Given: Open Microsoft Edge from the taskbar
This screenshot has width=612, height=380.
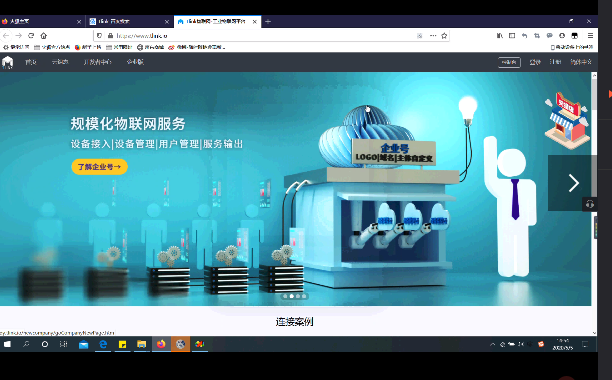Looking at the screenshot, I should pos(103,344).
